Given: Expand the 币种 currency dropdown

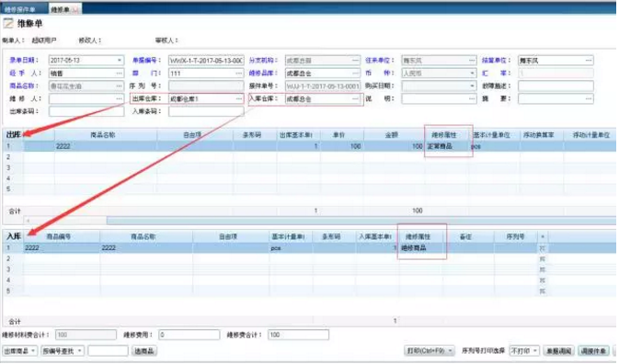Looking at the screenshot, I should click(472, 74).
